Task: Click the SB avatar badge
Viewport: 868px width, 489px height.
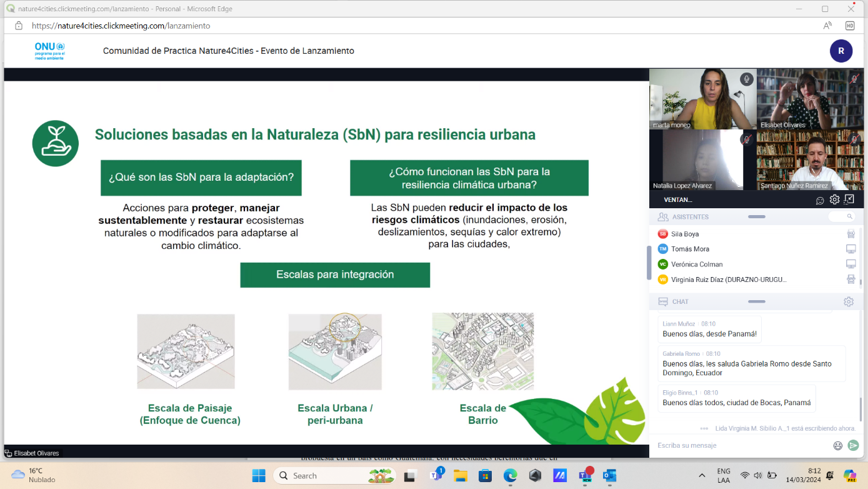Action: (663, 234)
